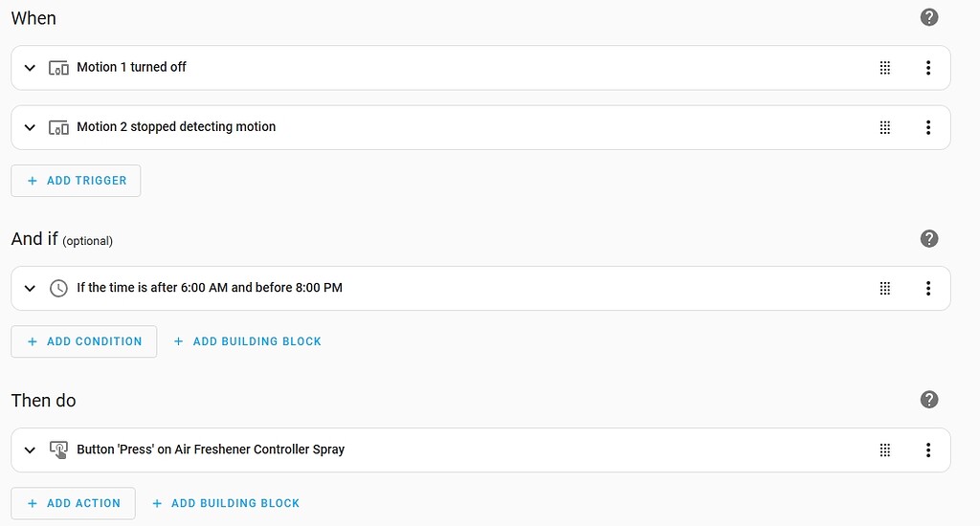Click drag handle on time condition row
Screen dimensions: 980x526
point(885,288)
